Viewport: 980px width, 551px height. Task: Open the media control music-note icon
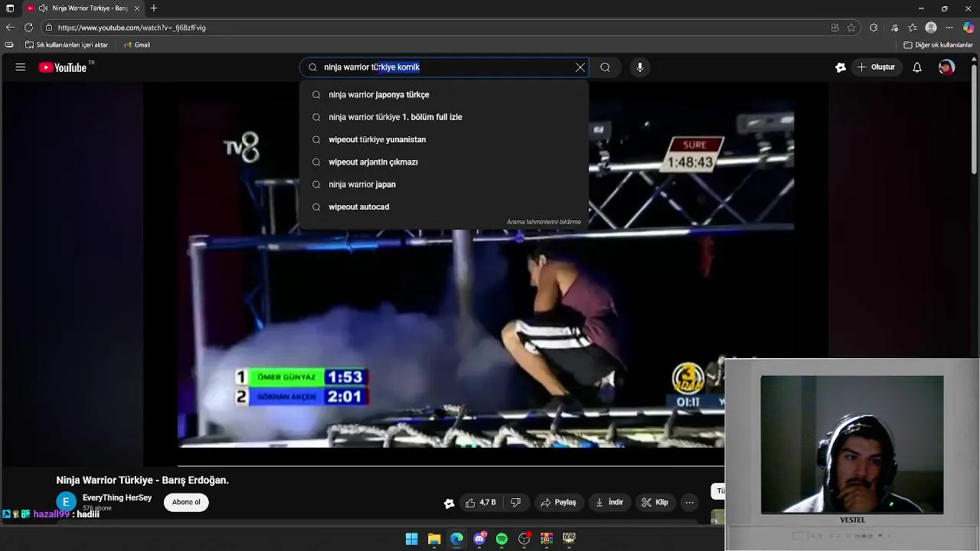pyautogui.click(x=894, y=28)
